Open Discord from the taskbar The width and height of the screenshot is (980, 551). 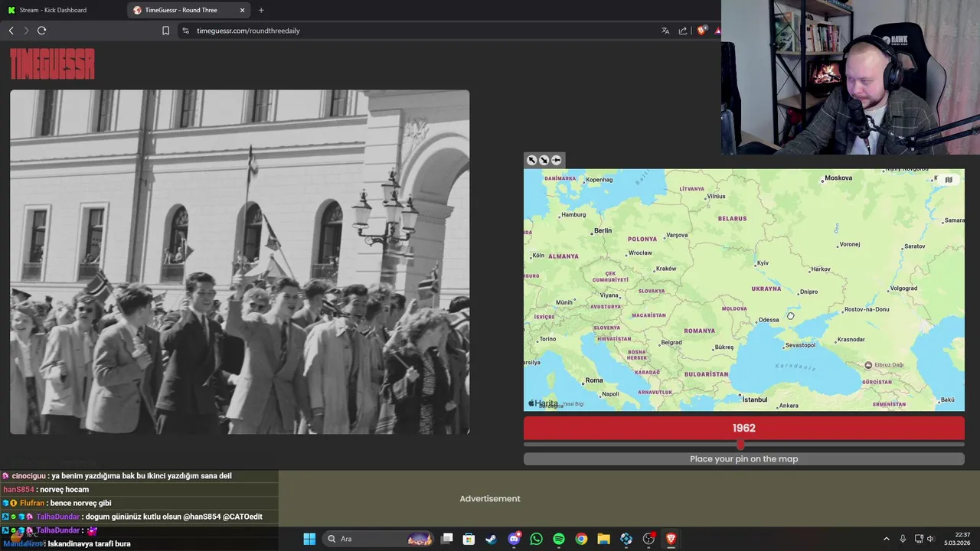click(x=514, y=539)
